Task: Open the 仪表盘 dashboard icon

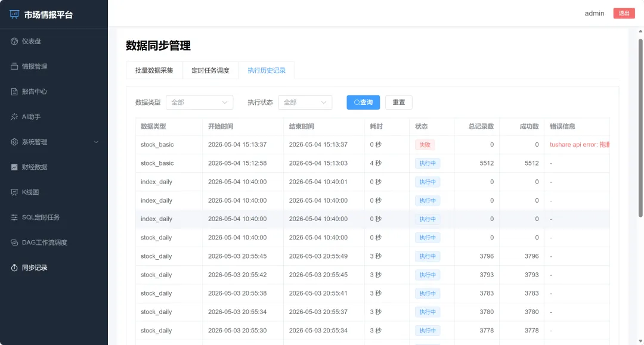Action: click(x=14, y=42)
